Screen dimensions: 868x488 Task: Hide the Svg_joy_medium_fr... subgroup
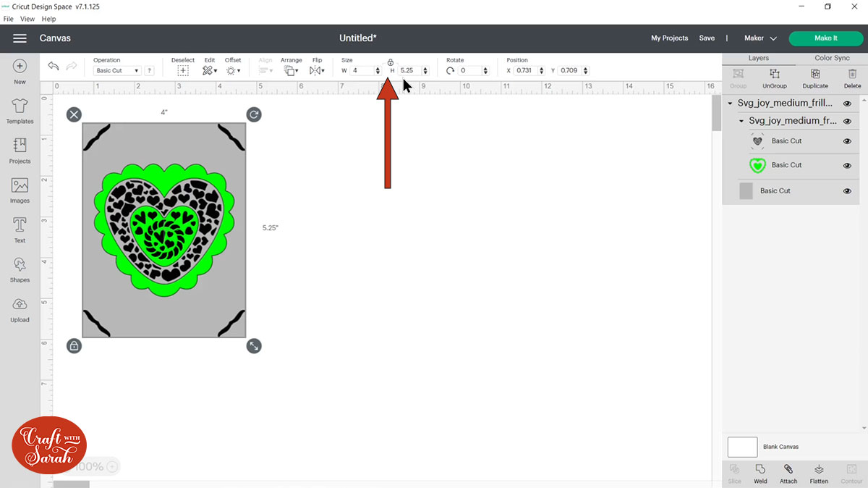pos(847,121)
